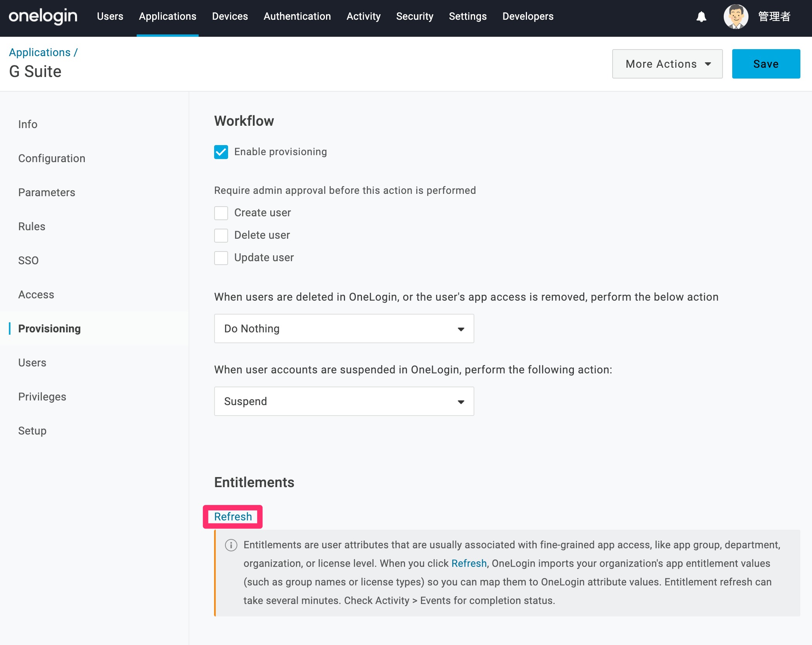Image resolution: width=812 pixels, height=645 pixels.
Task: Check the Delete user approval box
Action: click(221, 235)
